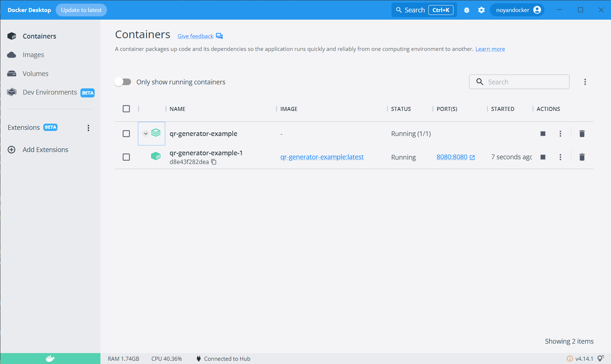611x364 pixels.
Task: Click CPU 40.36% in status bar
Action: tap(167, 359)
